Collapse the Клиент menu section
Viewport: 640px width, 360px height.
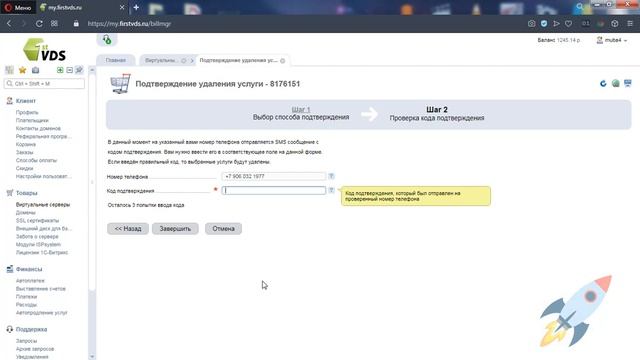[x=26, y=101]
